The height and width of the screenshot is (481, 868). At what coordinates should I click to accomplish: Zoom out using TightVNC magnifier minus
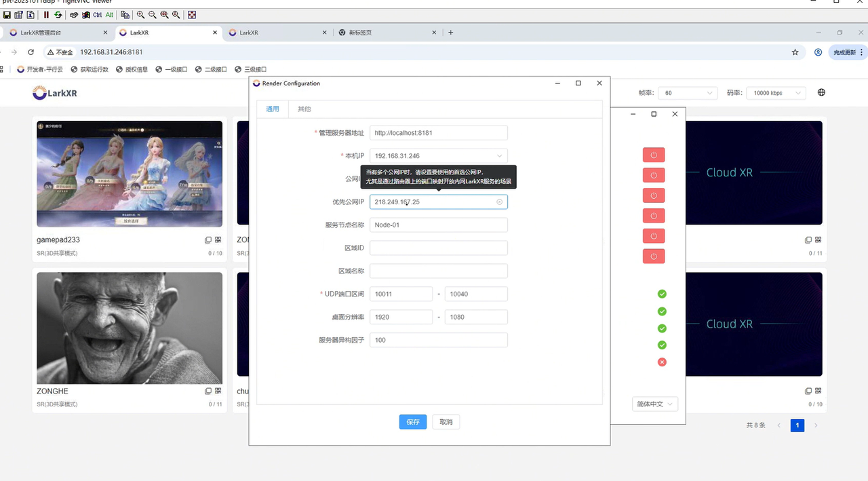(x=152, y=14)
